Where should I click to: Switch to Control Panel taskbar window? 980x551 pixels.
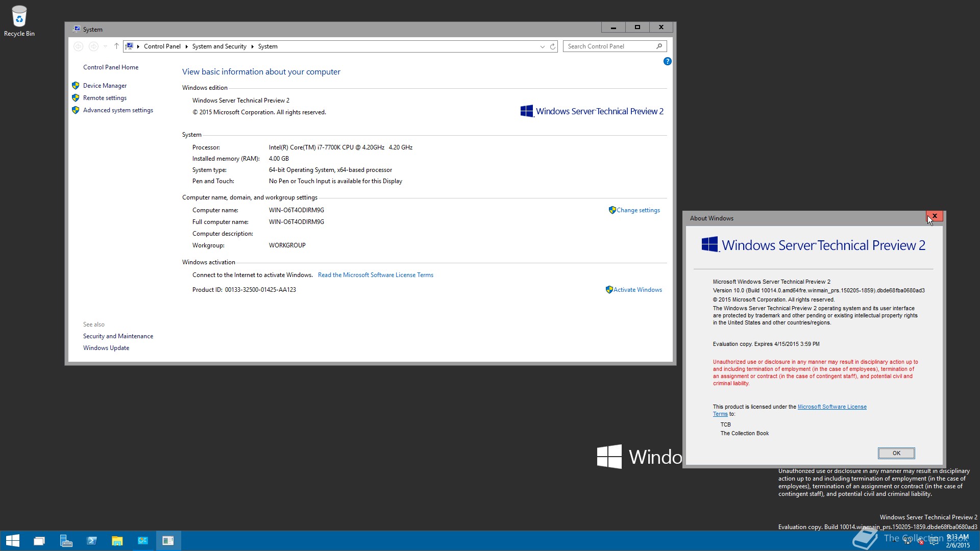click(x=143, y=541)
